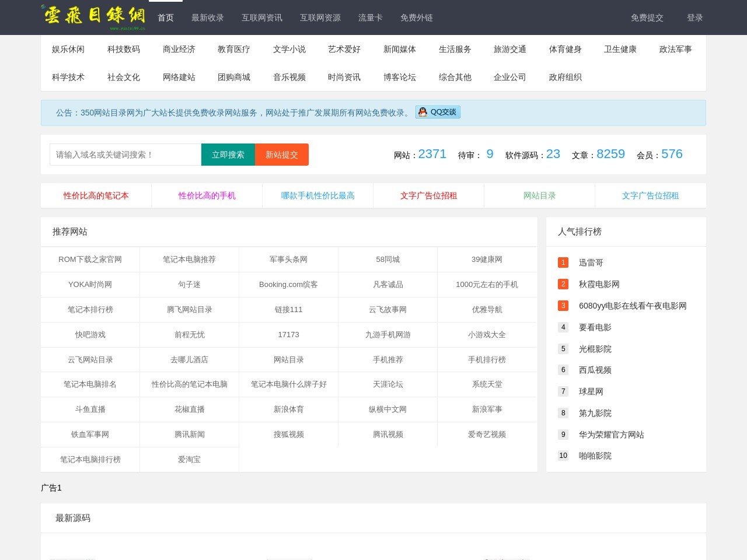Click the red 性价比高的笔记本 ad link
747x560 pixels.
tap(96, 195)
